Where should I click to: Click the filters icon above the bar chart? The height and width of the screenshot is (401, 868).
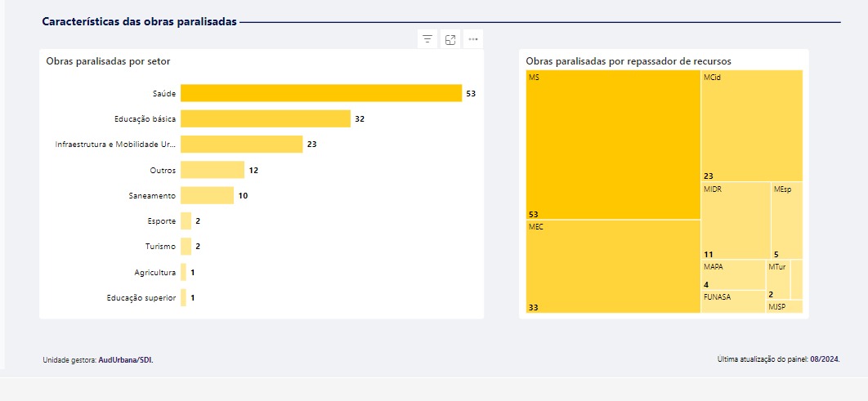click(427, 39)
